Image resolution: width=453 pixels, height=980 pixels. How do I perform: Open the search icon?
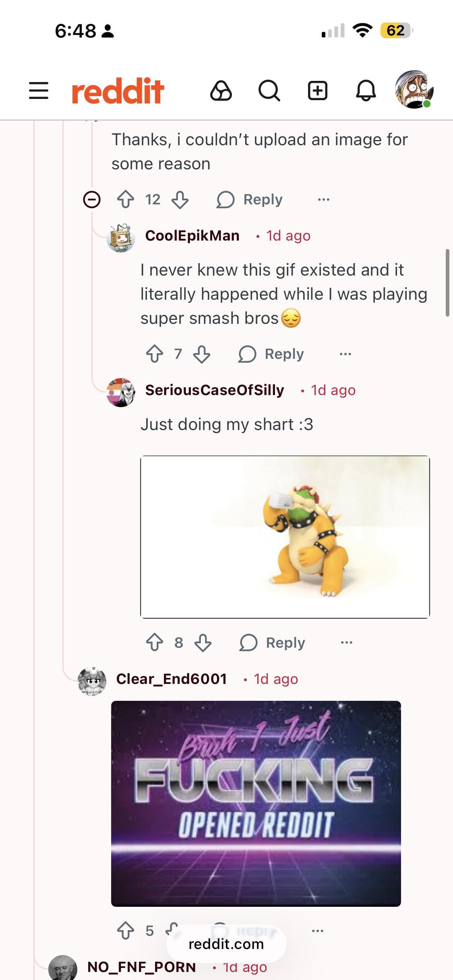(x=269, y=90)
